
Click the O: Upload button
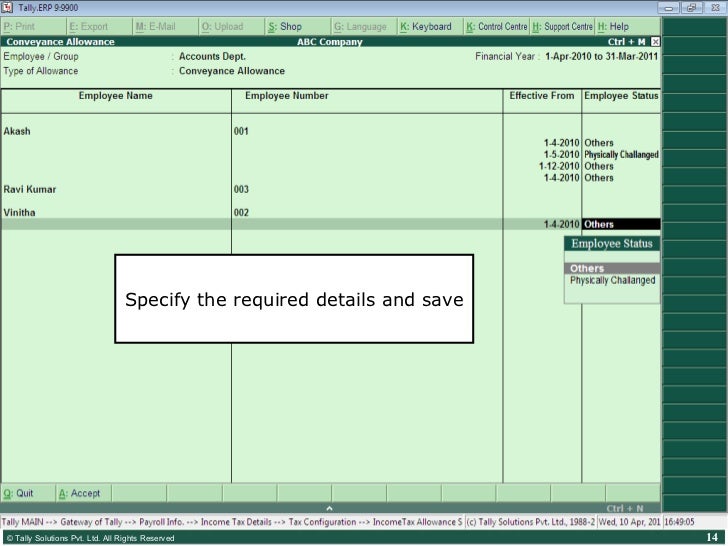click(231, 27)
